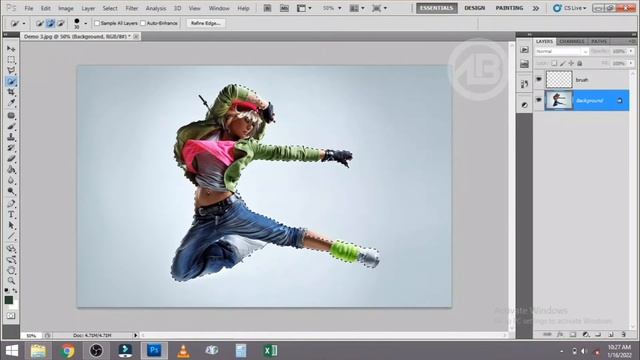Select the Eraser tool
Screen dimensions: 640x360
pos(11,159)
